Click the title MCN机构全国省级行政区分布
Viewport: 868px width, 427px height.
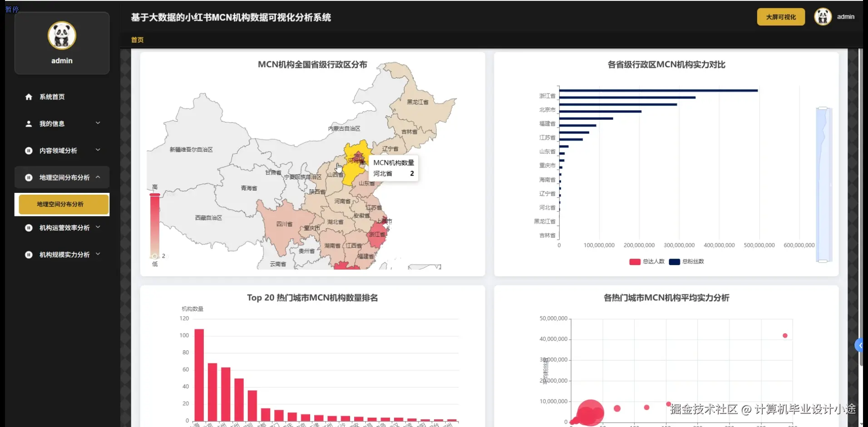click(312, 65)
